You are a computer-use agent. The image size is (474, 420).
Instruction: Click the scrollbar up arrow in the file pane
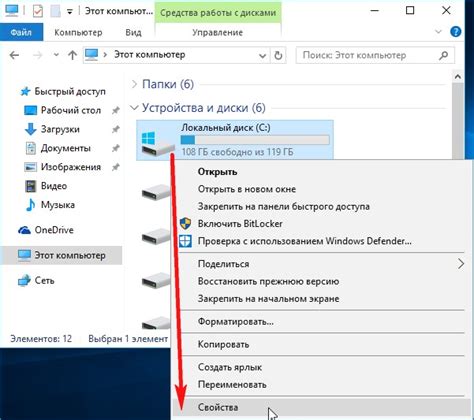pos(458,77)
